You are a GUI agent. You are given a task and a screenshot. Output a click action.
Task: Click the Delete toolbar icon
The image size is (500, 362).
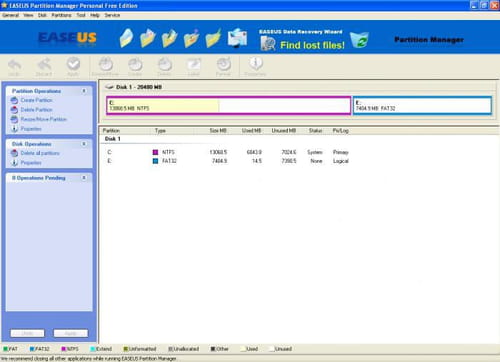164,64
